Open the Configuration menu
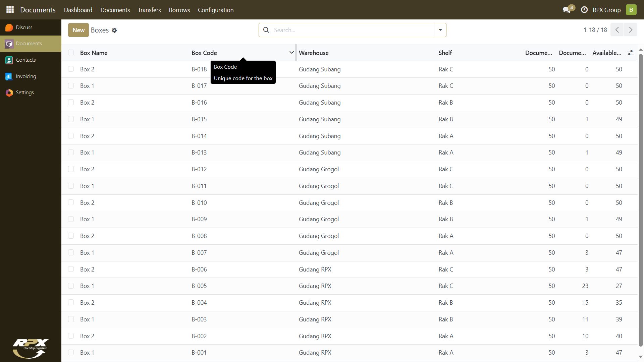 216,10
